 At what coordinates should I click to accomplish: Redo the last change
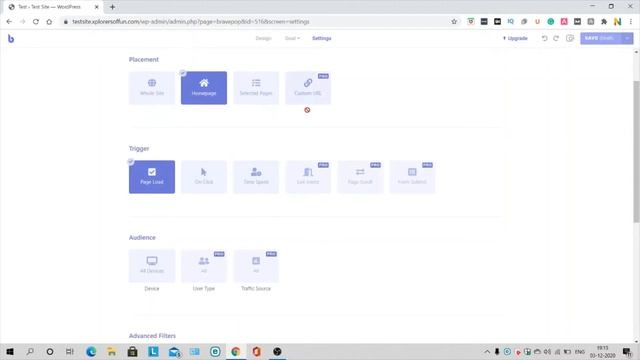click(556, 38)
